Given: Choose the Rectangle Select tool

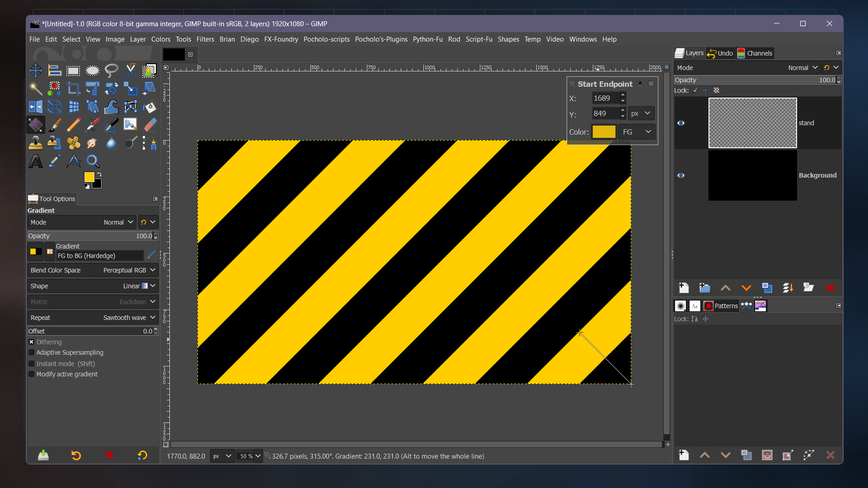Looking at the screenshot, I should pos(73,70).
